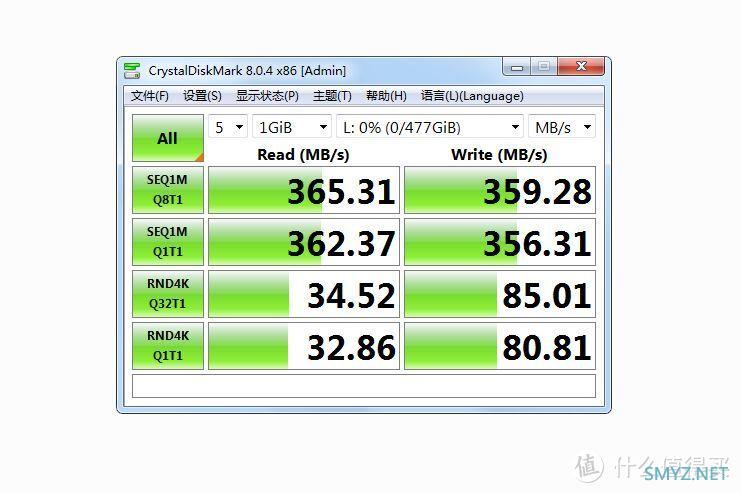This screenshot has height=493, width=741.
Task: Click the 359.28 write result
Action: (500, 190)
